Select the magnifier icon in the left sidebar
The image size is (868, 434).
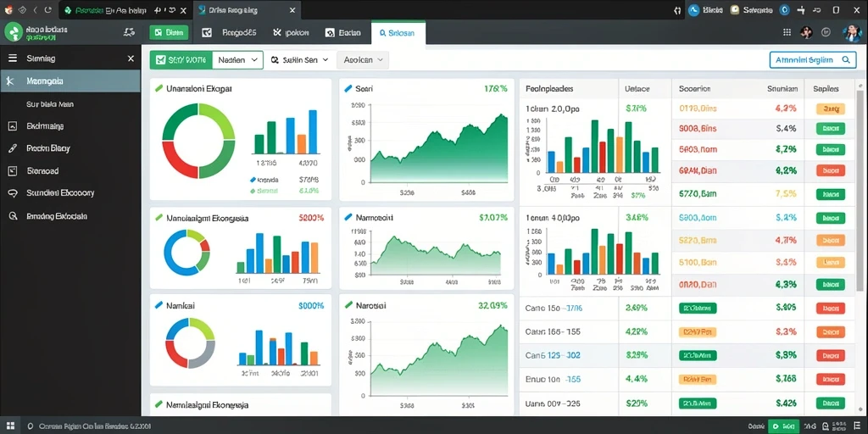(14, 216)
